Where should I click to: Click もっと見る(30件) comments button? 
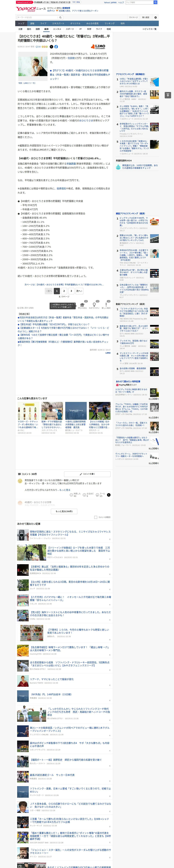[64, 512]
